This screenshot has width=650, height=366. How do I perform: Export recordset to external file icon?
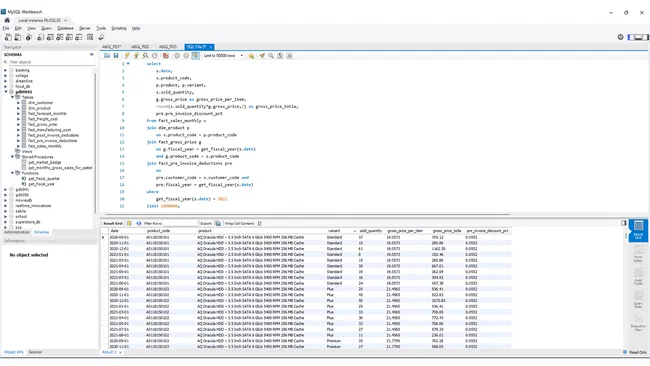click(218, 223)
